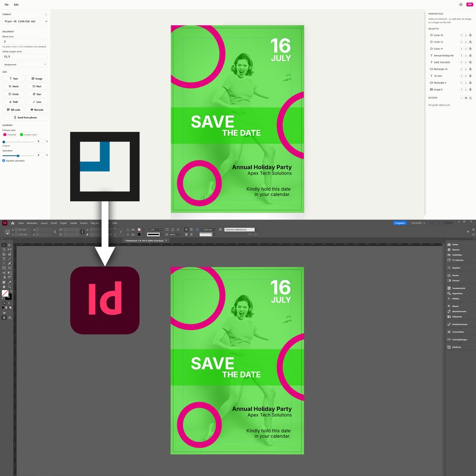Toggle lock for 16 JULY object
The height and width of the screenshot is (476, 476).
click(470, 76)
